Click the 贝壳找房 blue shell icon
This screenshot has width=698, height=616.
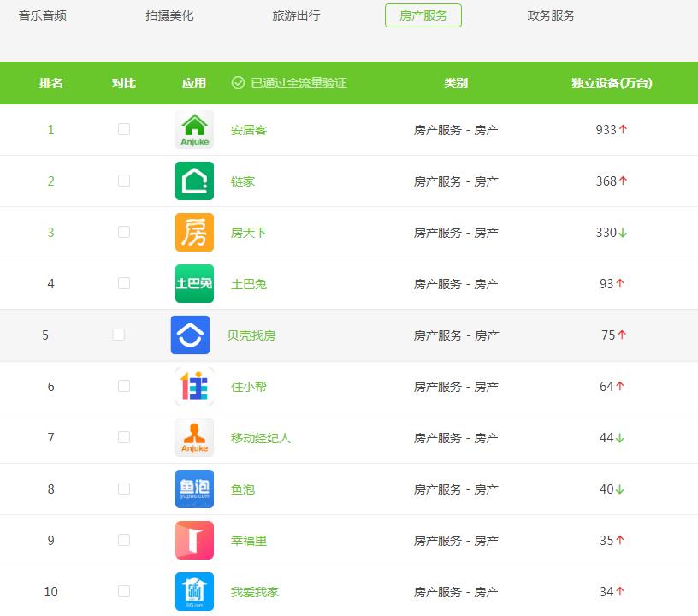pos(190,335)
